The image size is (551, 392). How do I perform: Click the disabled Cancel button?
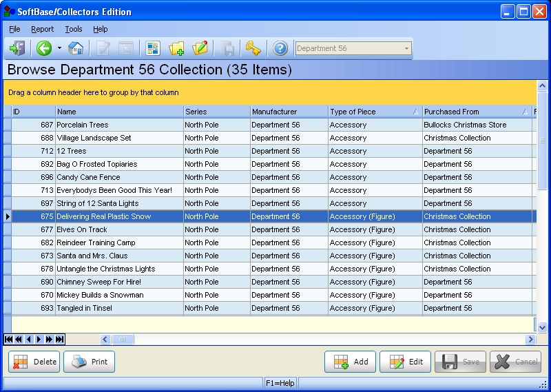(x=515, y=362)
